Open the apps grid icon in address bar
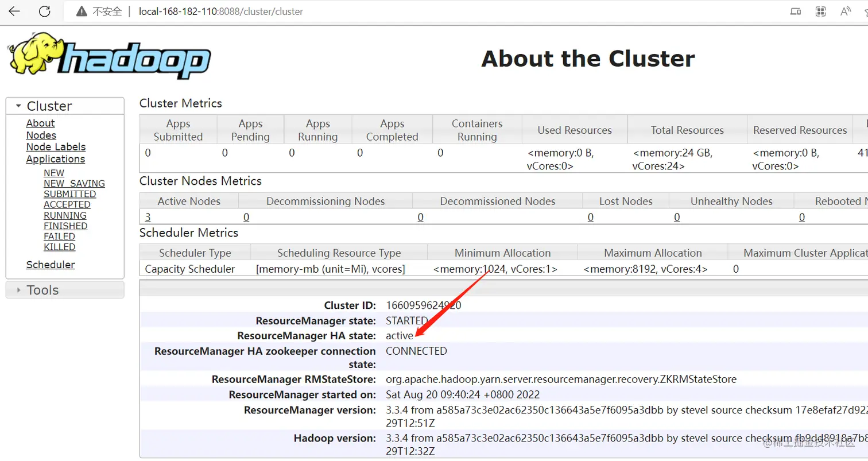The width and height of the screenshot is (868, 461). [820, 11]
